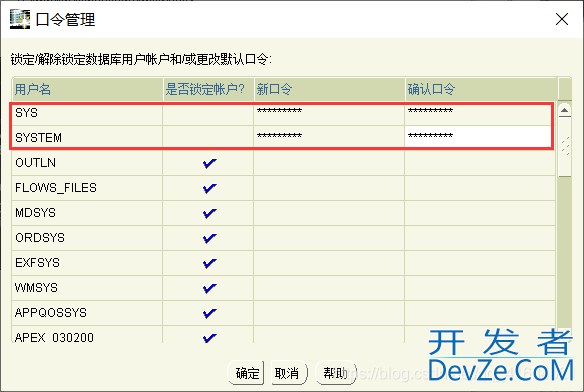Select the MDSYS username row
584x392 pixels.
click(x=87, y=213)
